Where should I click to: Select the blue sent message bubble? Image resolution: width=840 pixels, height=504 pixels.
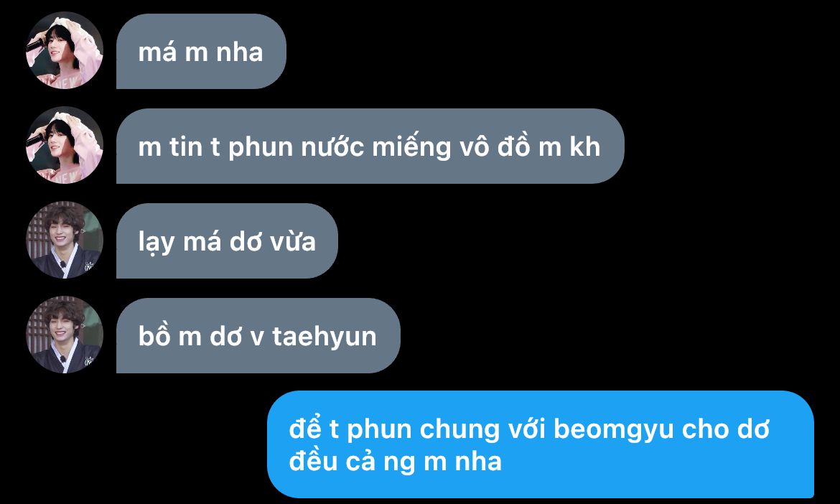tap(541, 444)
